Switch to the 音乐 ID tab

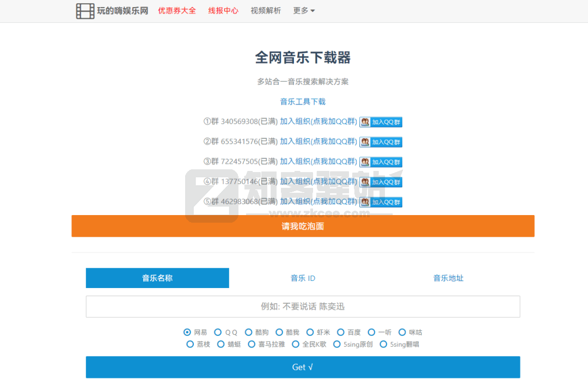[x=303, y=278]
